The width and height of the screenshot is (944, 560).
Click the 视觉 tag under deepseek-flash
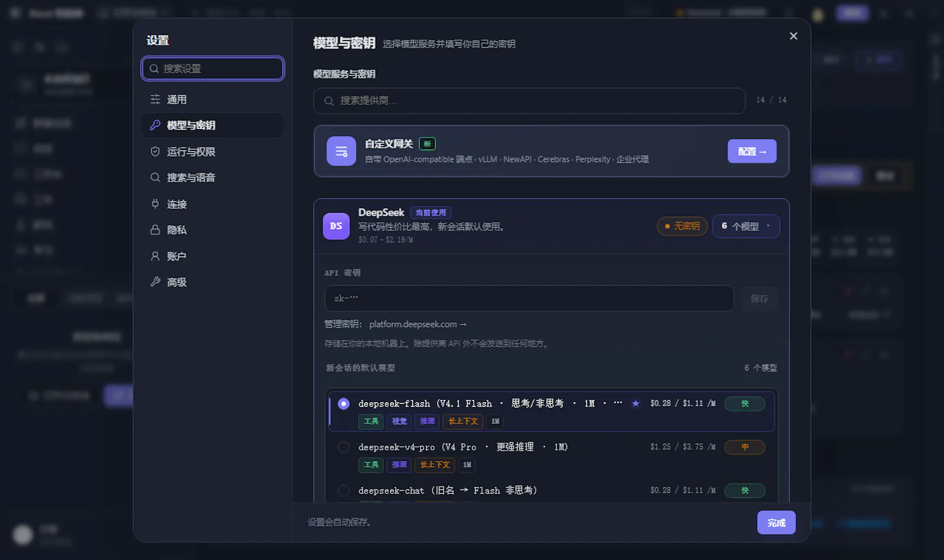pos(399,421)
